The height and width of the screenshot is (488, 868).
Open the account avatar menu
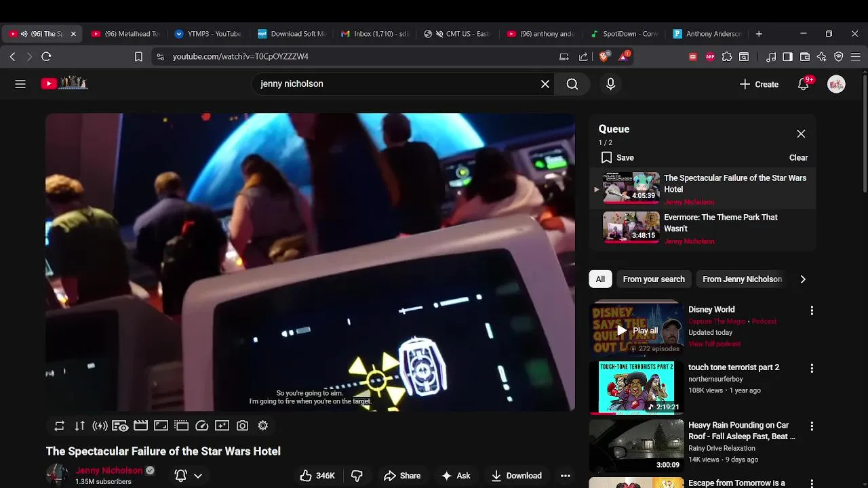836,84
